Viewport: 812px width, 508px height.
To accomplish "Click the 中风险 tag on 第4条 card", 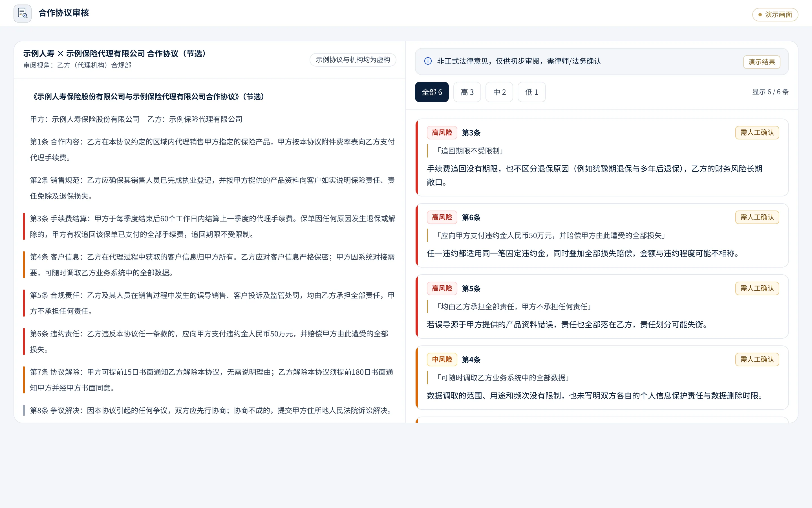I will (x=442, y=360).
